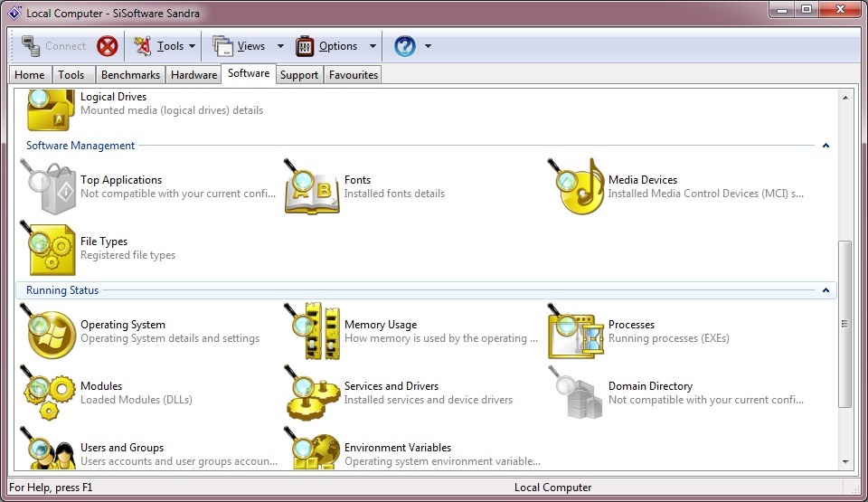The width and height of the screenshot is (868, 502).
Task: Click the vertical scrollbar thumb
Action: point(844,324)
